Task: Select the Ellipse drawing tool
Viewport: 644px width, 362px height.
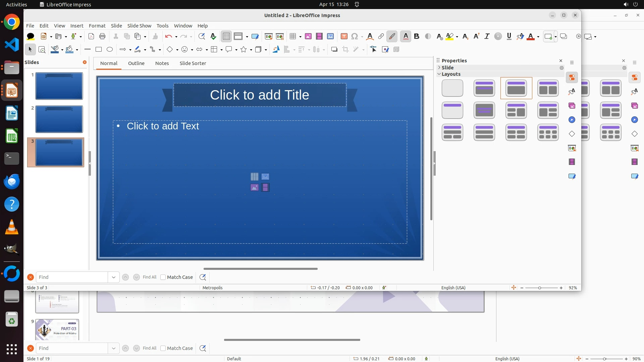Action: [110, 50]
